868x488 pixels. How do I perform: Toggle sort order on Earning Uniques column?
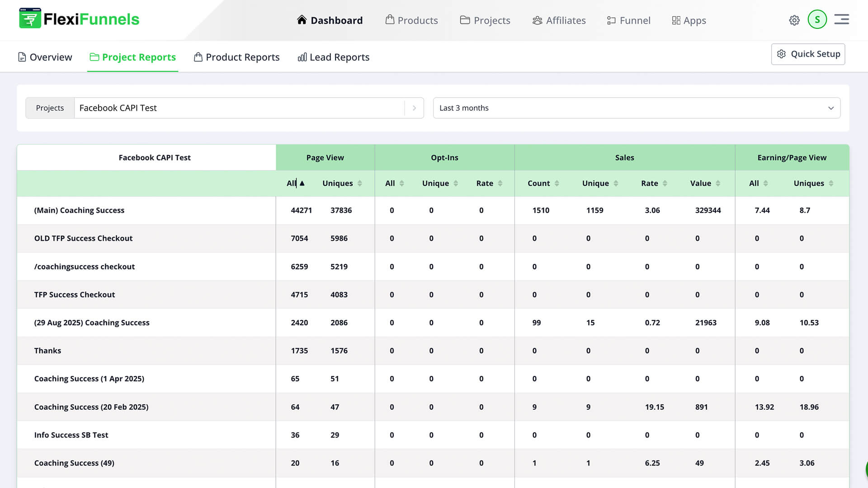point(831,183)
